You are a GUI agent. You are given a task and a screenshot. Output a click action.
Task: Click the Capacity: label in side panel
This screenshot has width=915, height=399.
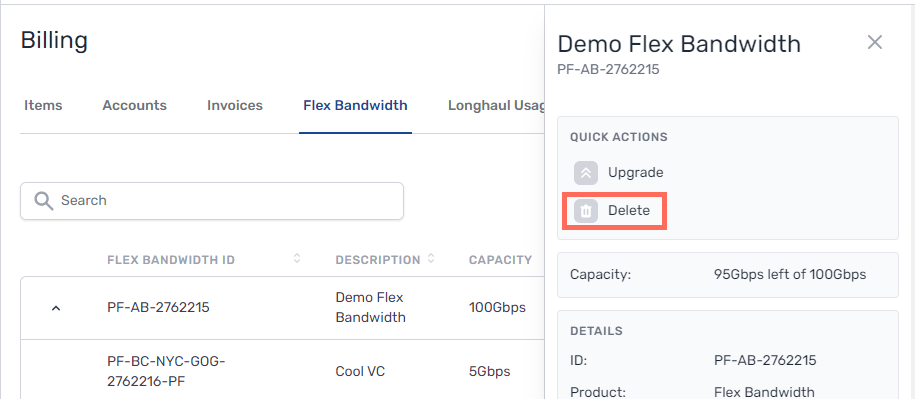tap(600, 274)
